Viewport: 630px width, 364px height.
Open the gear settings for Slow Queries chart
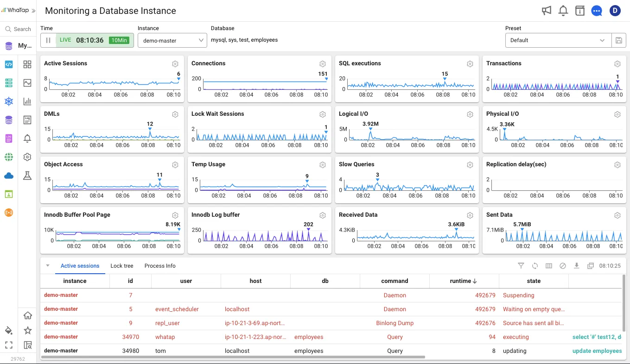coord(470,165)
